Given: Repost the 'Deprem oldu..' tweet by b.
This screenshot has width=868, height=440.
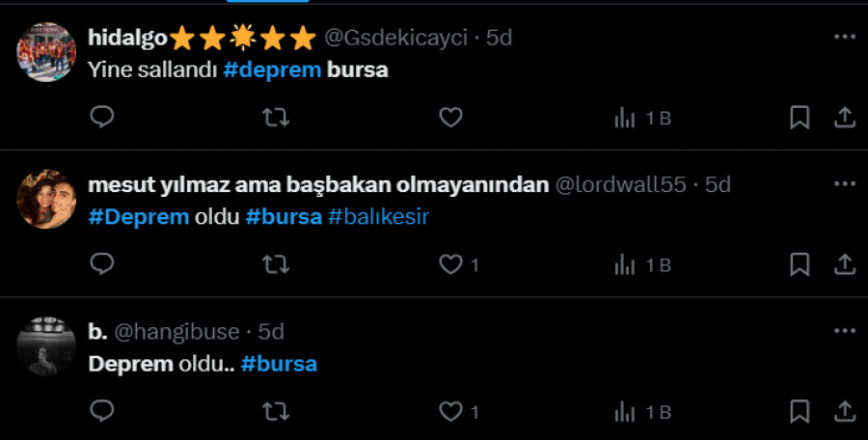Looking at the screenshot, I should pos(276,411).
